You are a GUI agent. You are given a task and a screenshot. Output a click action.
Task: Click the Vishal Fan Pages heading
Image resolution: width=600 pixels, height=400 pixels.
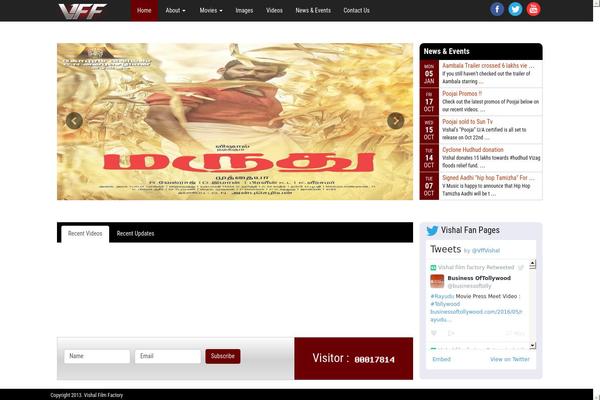coord(470,230)
